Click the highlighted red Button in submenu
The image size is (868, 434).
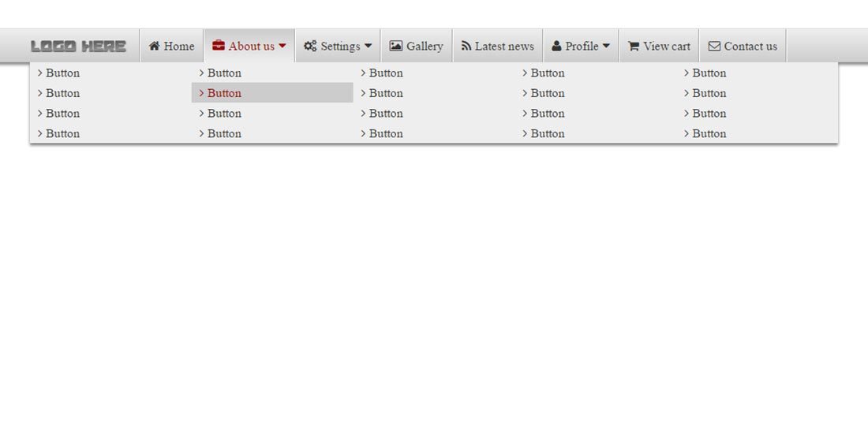[x=272, y=93]
